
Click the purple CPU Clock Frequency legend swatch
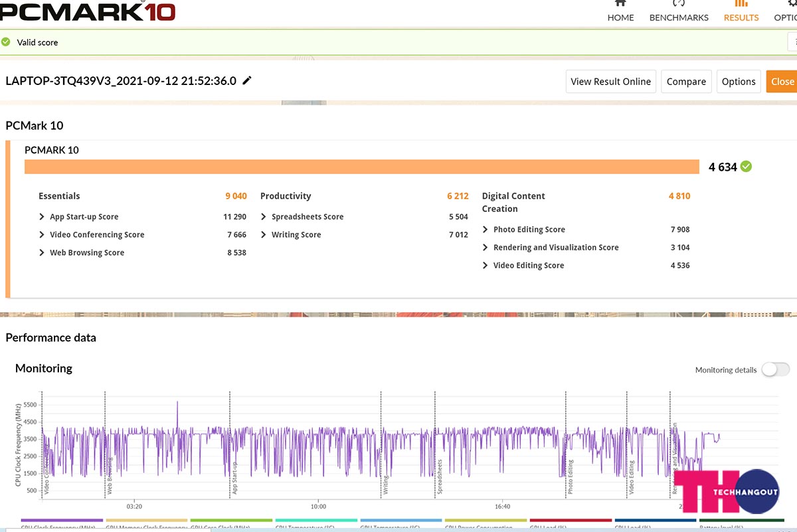[x=62, y=521]
